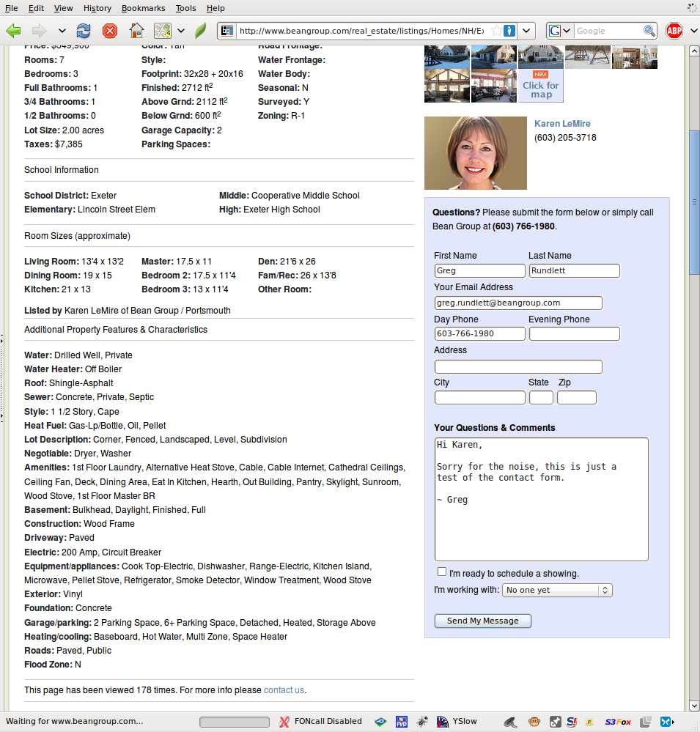This screenshot has height=732, width=700.
Task: Click the Address input field
Action: pos(518,367)
